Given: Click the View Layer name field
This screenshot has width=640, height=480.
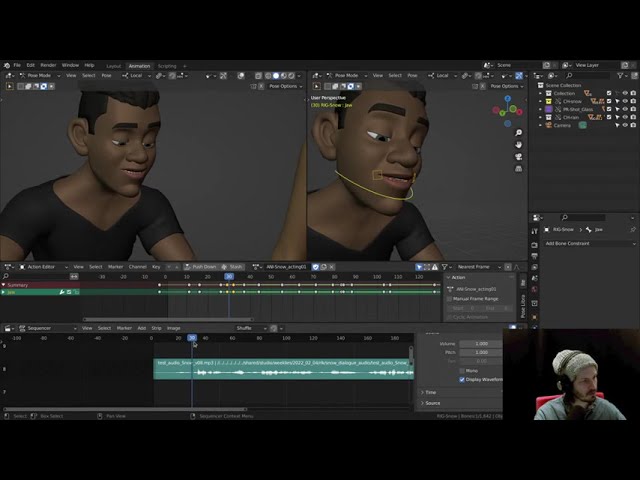Looking at the screenshot, I should pyautogui.click(x=596, y=65).
